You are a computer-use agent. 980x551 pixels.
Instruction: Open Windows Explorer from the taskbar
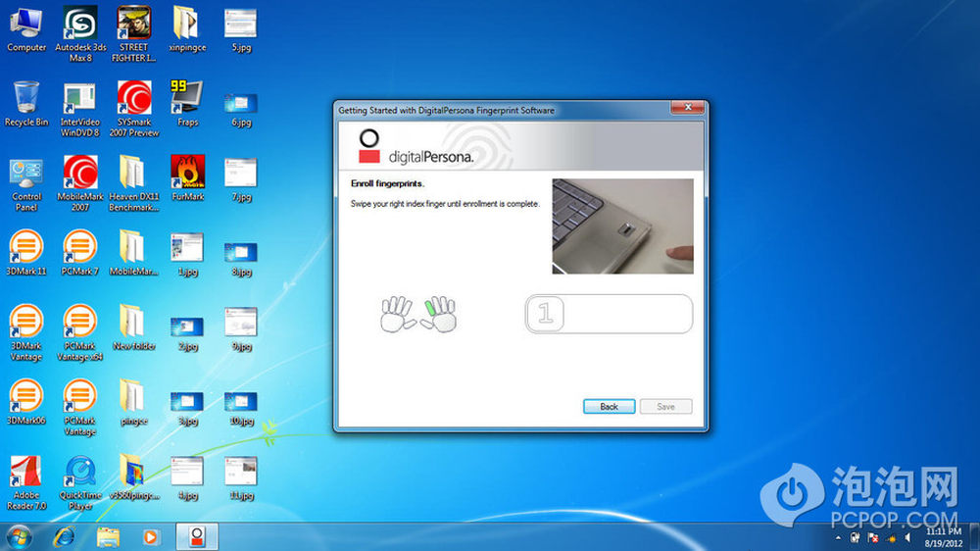(108, 537)
